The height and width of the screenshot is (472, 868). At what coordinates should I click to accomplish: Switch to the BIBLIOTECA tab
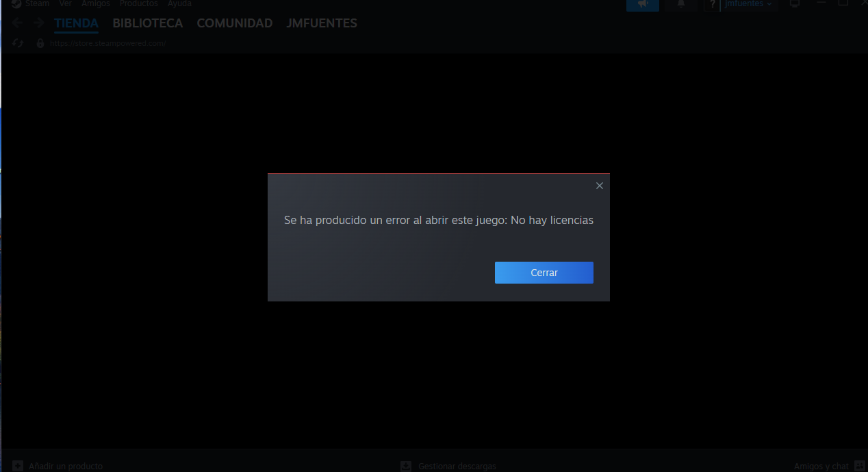(x=147, y=23)
